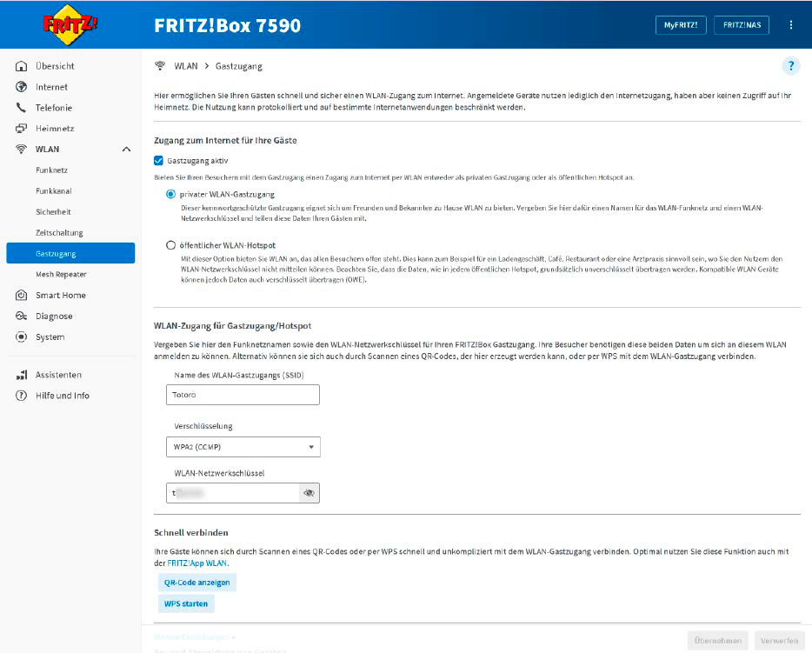Click the FRITZ!Box 7590 title
Image resolution: width=812 pixels, height=653 pixels.
[227, 25]
